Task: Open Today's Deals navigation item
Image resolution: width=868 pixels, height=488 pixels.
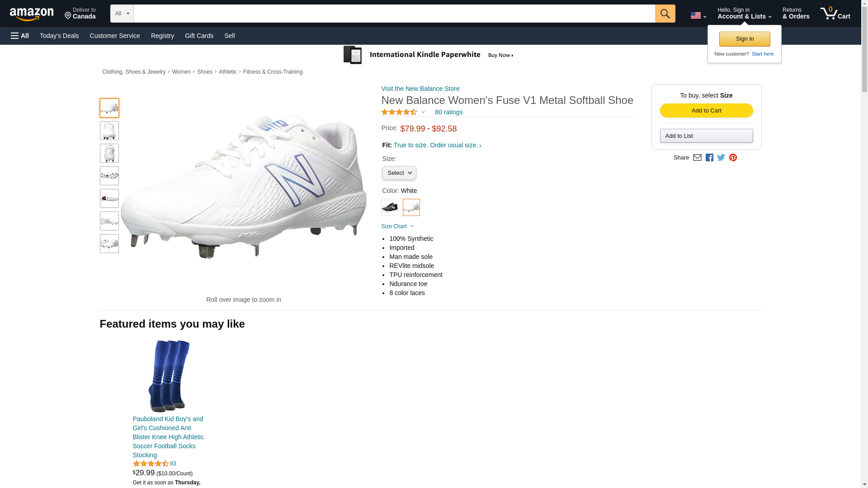Action: click(x=59, y=36)
